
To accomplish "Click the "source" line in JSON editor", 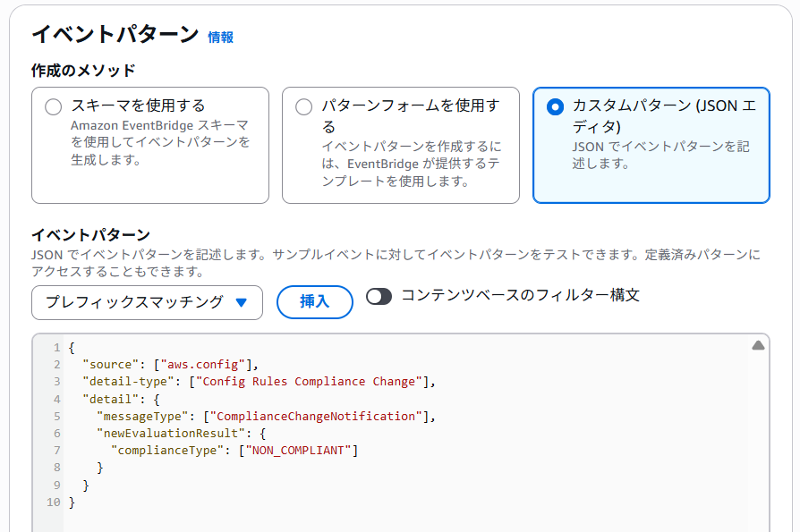I will pyautogui.click(x=170, y=364).
